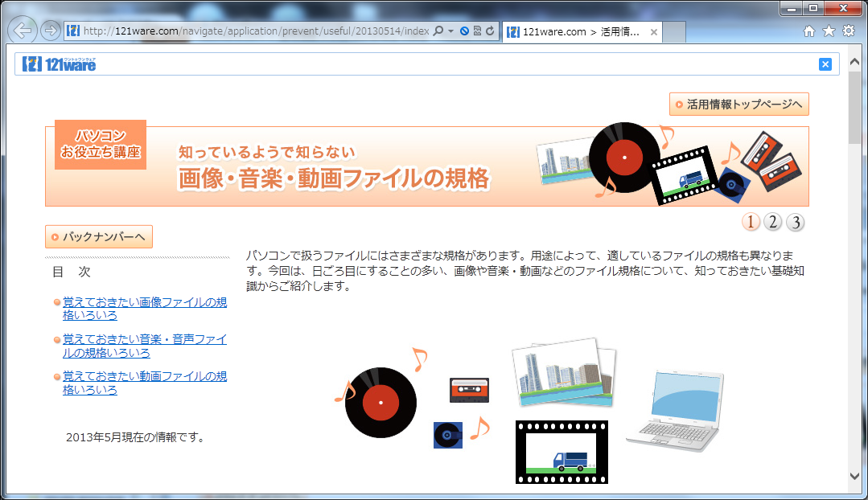Open the Home page icon
Viewport: 868px width, 500px height.
click(810, 31)
